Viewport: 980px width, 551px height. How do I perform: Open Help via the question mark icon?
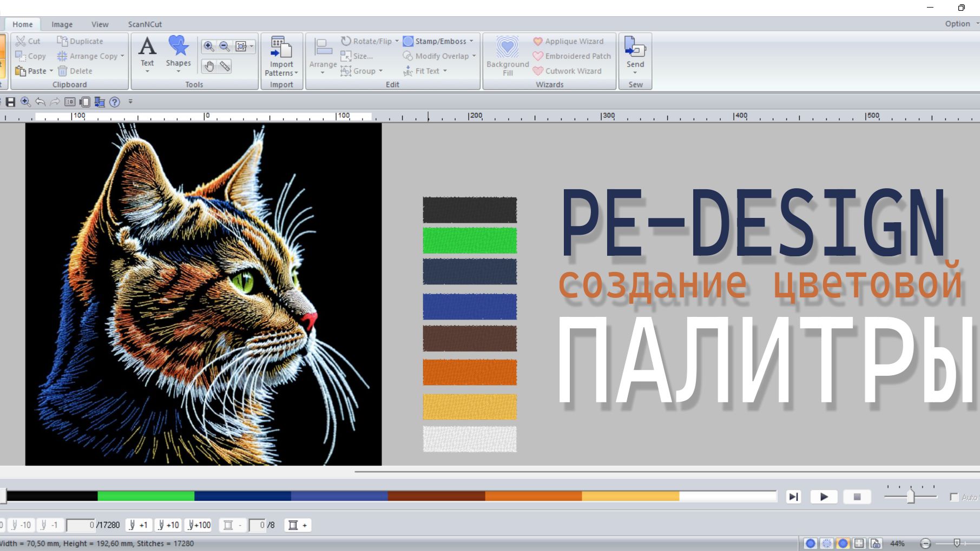(x=114, y=101)
